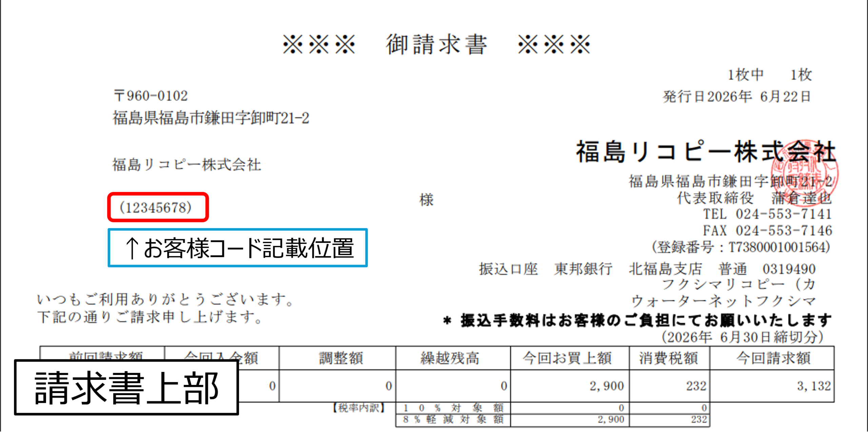Select the 調整額 value 0
868x432 pixels.
(389, 386)
